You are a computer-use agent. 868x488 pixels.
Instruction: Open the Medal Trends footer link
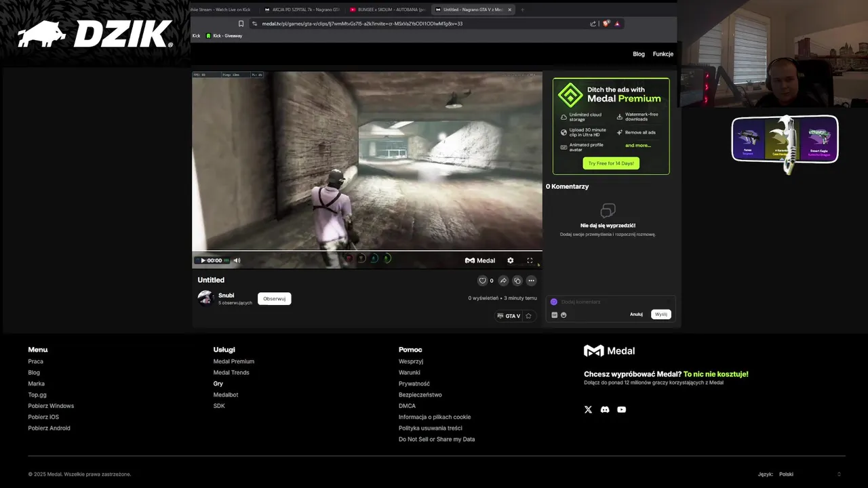coord(231,373)
